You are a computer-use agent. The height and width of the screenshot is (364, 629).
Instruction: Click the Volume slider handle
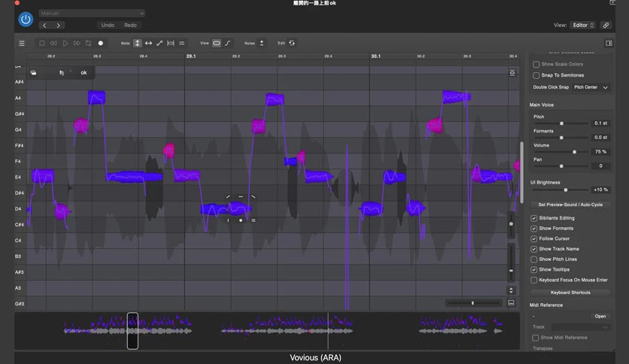pyautogui.click(x=574, y=152)
